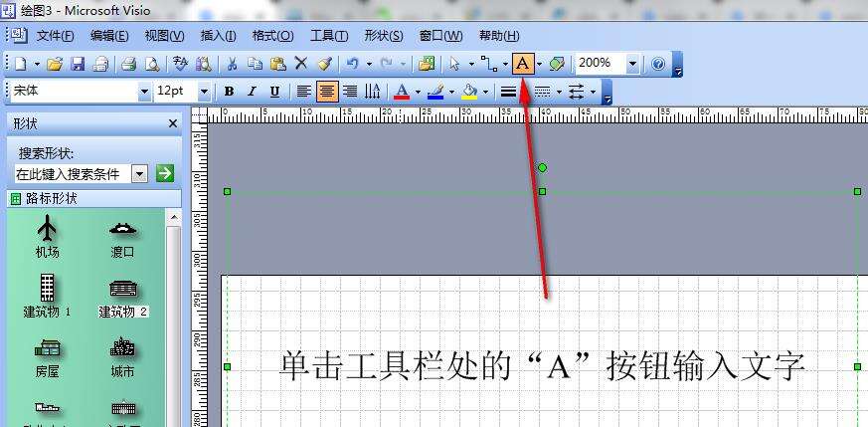
Task: Select the Text tool A
Action: click(523, 64)
